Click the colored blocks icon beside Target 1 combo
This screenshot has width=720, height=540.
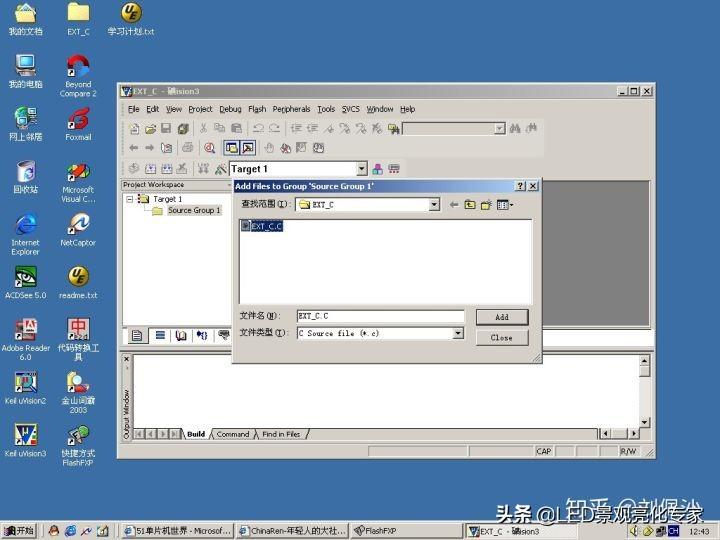pyautogui.click(x=377, y=169)
